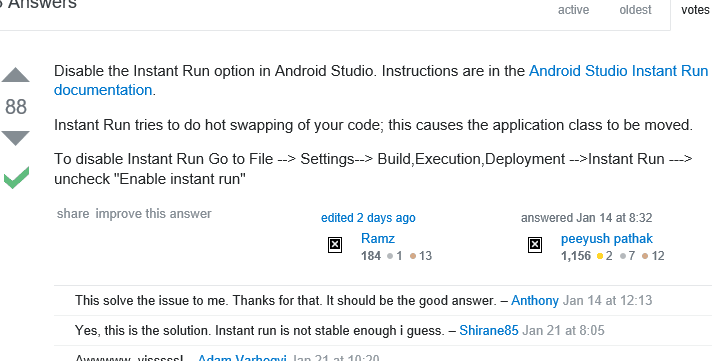The height and width of the screenshot is (361, 712).
Task: Upvote the answer with 88 votes
Action: (x=15, y=75)
